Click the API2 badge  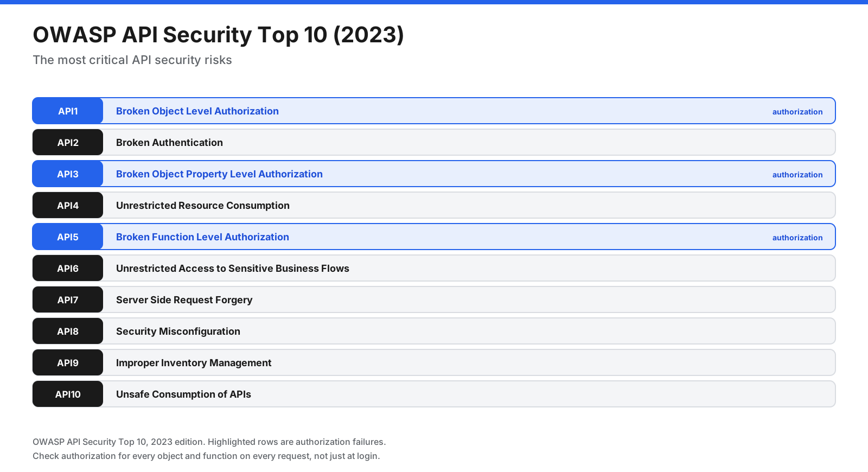(68, 142)
